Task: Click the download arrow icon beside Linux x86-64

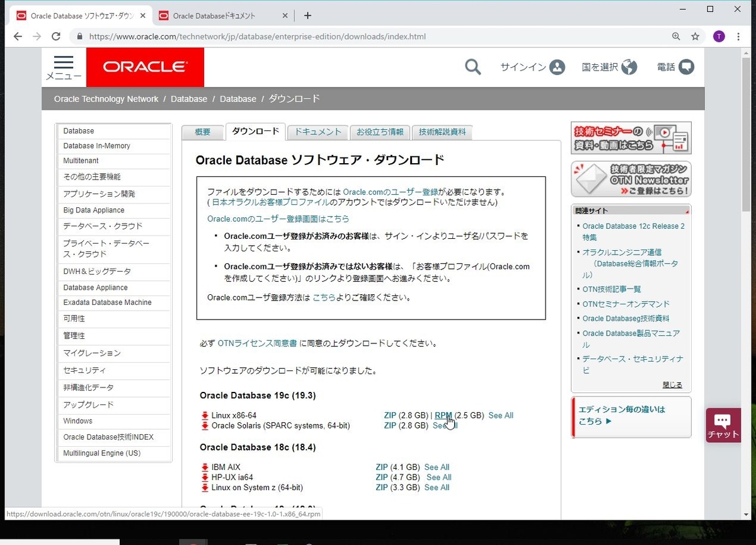Action: [x=204, y=415]
